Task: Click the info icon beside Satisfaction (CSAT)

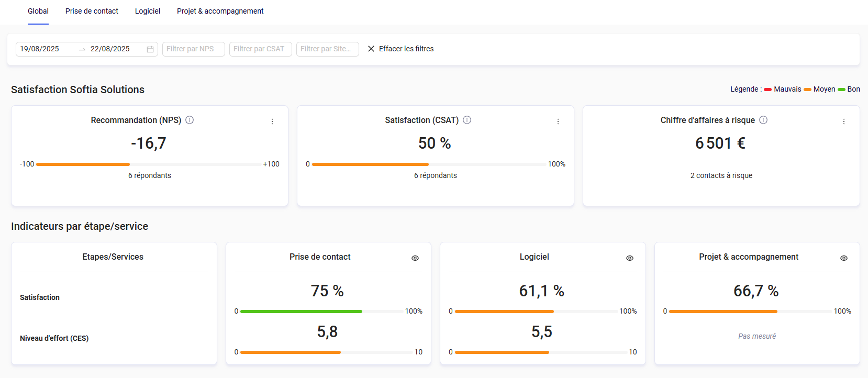Action: coord(467,120)
